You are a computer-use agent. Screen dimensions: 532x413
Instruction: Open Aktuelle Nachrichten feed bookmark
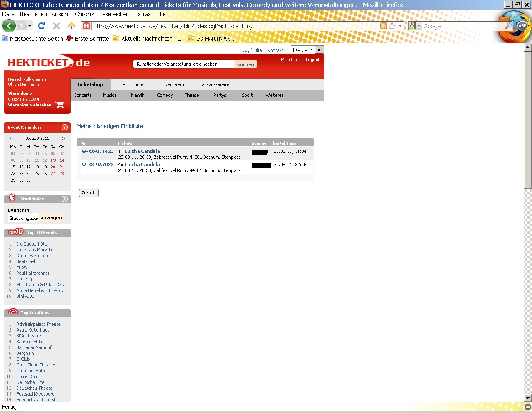(x=149, y=39)
